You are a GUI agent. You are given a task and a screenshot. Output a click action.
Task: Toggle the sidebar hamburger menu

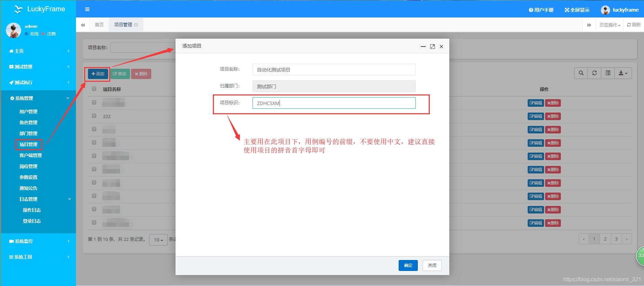[87, 9]
